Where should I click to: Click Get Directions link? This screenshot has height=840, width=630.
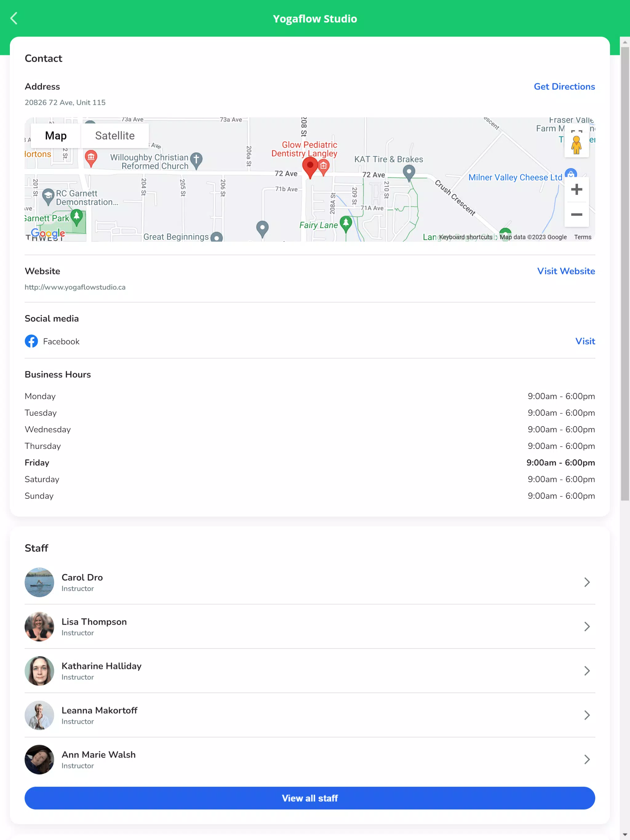tap(564, 87)
